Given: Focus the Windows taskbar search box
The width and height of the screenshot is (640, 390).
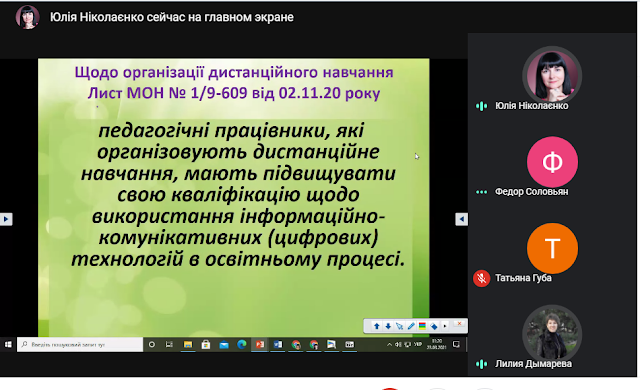Looking at the screenshot, I should pos(80,345).
